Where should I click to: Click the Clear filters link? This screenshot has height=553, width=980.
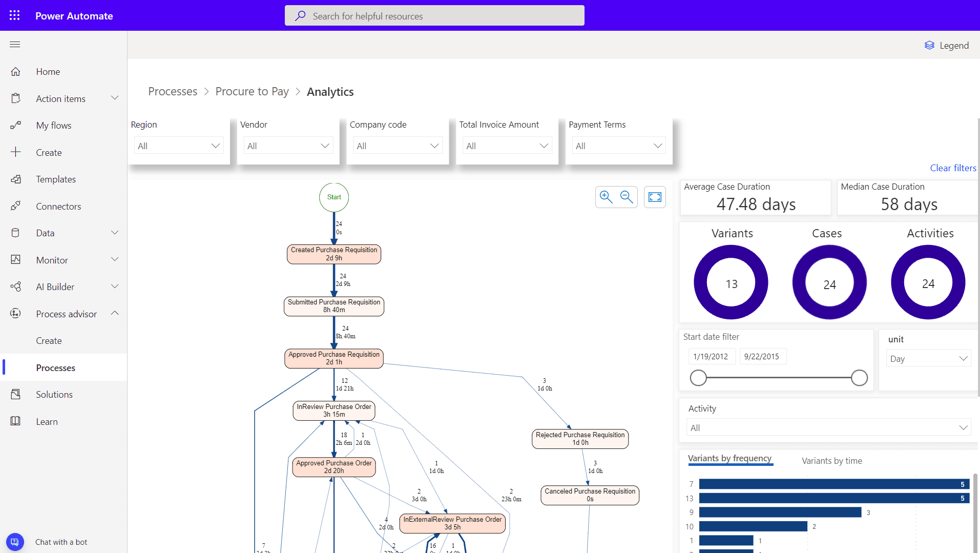click(x=953, y=168)
